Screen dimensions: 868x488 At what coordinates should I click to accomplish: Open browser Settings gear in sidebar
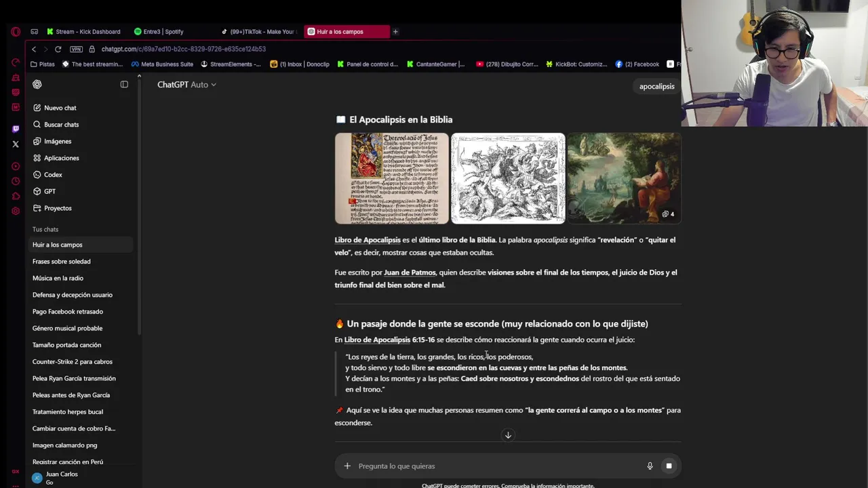click(x=16, y=211)
